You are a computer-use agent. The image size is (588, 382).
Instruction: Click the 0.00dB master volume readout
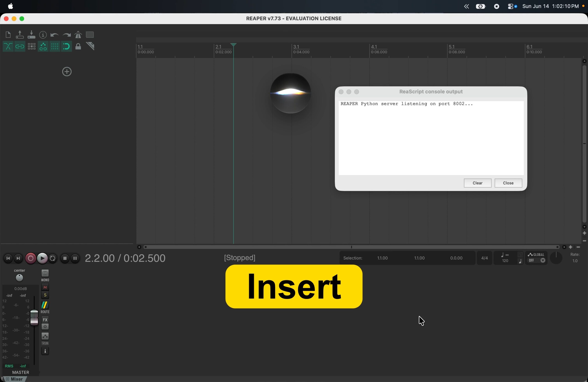pyautogui.click(x=21, y=289)
